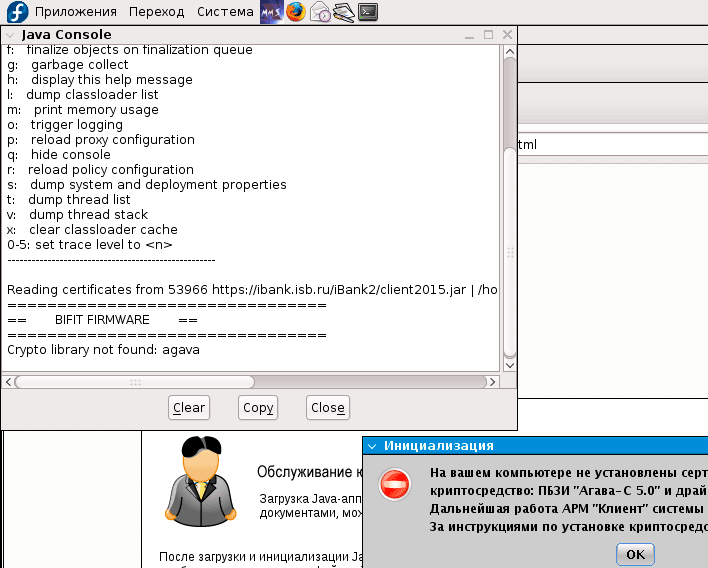The image size is (708, 568).
Task: Open the text editor panel icon
Action: tap(344, 12)
